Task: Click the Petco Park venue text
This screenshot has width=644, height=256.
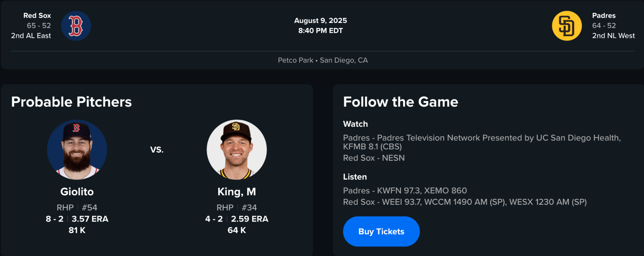Action: [296, 60]
